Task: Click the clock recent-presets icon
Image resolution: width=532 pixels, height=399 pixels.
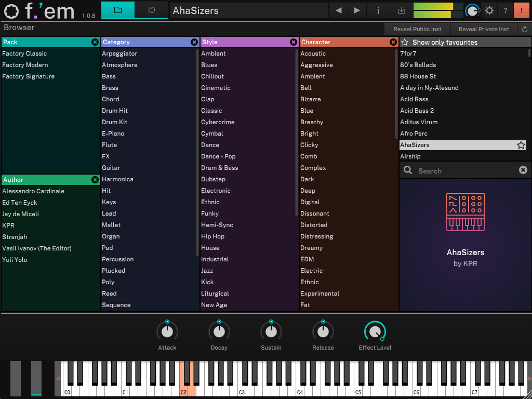Action: pos(151,9)
